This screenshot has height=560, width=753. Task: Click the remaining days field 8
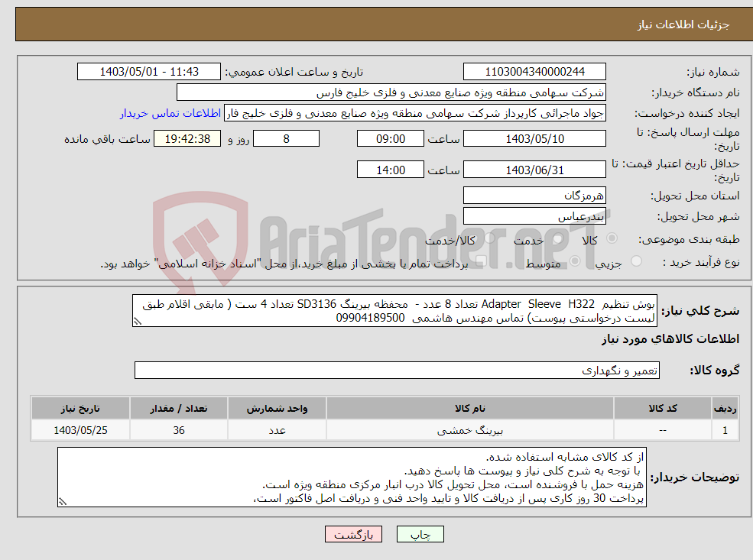[x=286, y=139]
